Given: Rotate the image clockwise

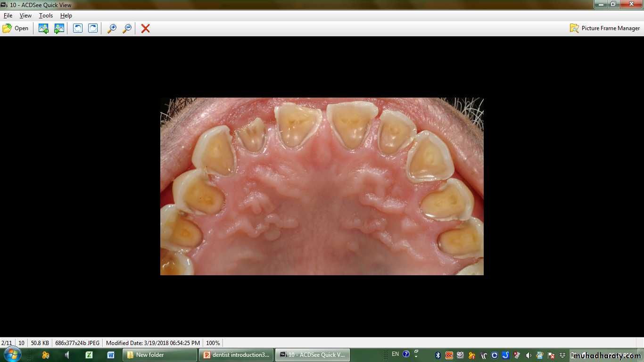Looking at the screenshot, I should [93, 28].
